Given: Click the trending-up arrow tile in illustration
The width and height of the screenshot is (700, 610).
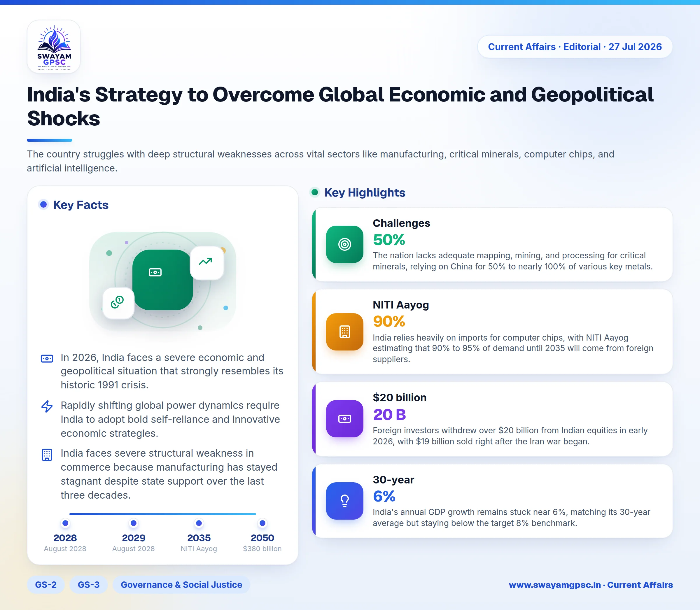Looking at the screenshot, I should tap(207, 262).
